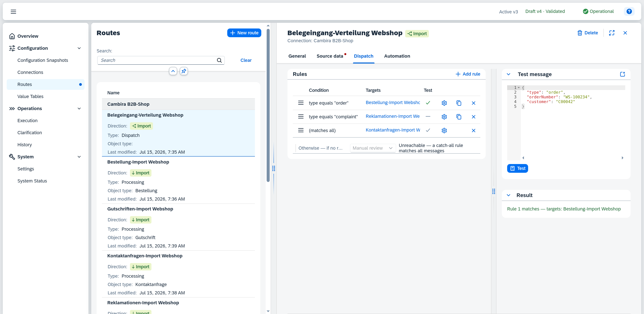644x314 pixels.
Task: Select the Bestellung-Import Webshop route in list
Action: pyautogui.click(x=178, y=180)
